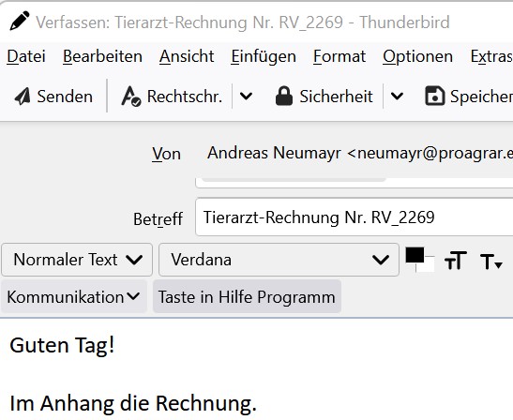This screenshot has height=420, width=513.
Task: Click the decrease font size icon
Action: point(491,262)
